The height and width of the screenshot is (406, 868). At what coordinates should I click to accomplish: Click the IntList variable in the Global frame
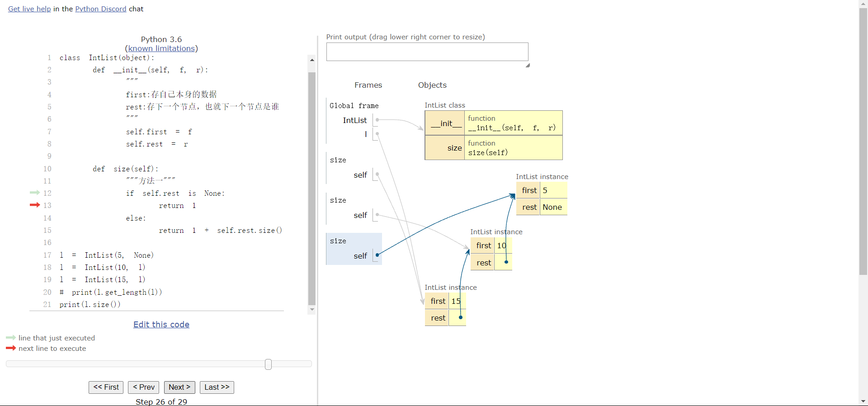click(x=355, y=120)
